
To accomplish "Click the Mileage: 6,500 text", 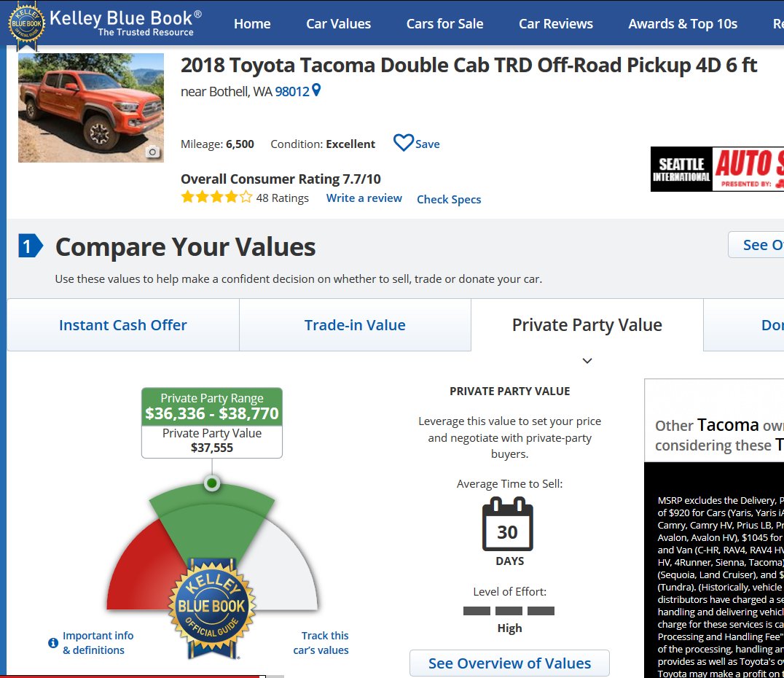I will click(218, 144).
